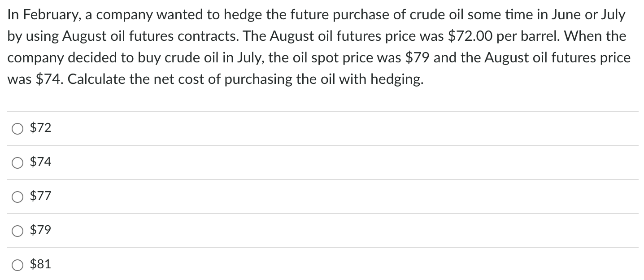The width and height of the screenshot is (644, 280).
Task: Click the $81 answer label text
Action: tap(41, 264)
